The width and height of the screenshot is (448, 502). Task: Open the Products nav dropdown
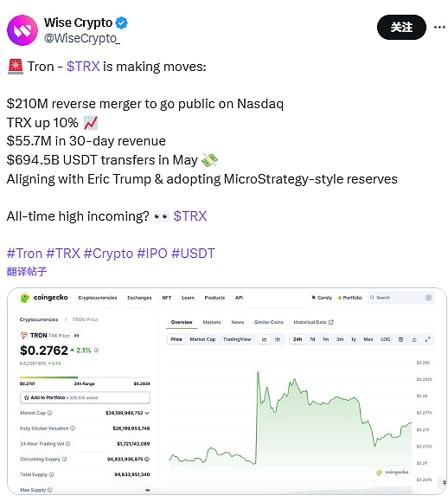pos(214,298)
